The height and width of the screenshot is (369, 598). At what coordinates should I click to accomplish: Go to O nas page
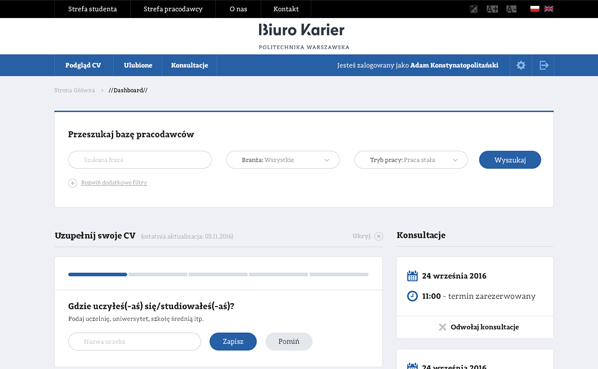point(238,9)
